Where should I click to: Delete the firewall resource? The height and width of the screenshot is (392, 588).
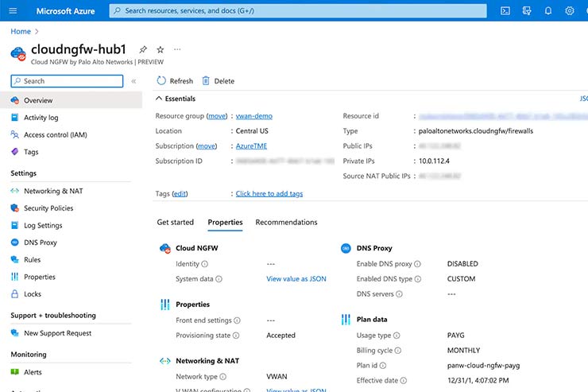coord(219,81)
